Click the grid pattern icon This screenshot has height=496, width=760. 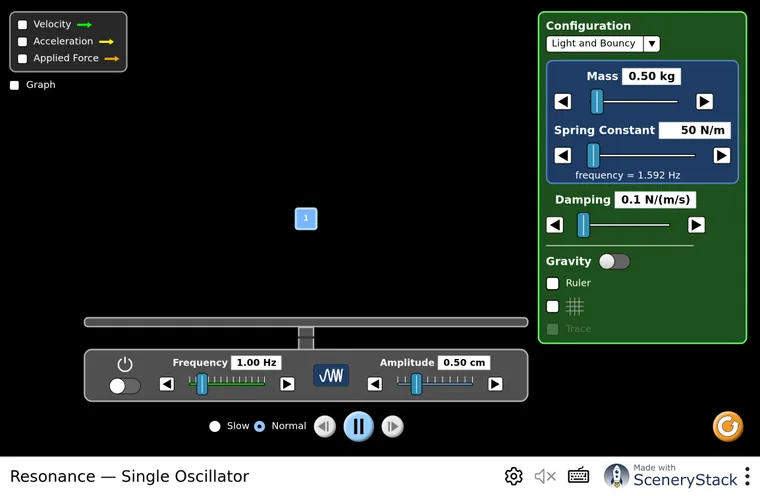tap(575, 306)
